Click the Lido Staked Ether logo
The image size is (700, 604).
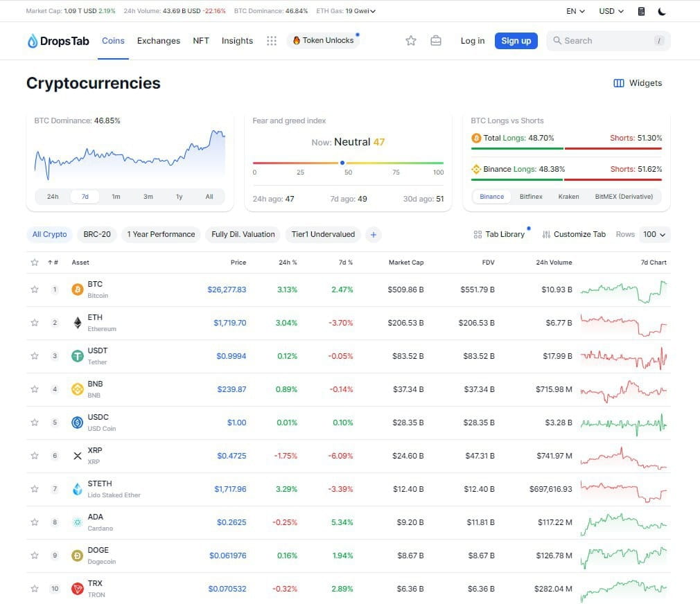78,489
